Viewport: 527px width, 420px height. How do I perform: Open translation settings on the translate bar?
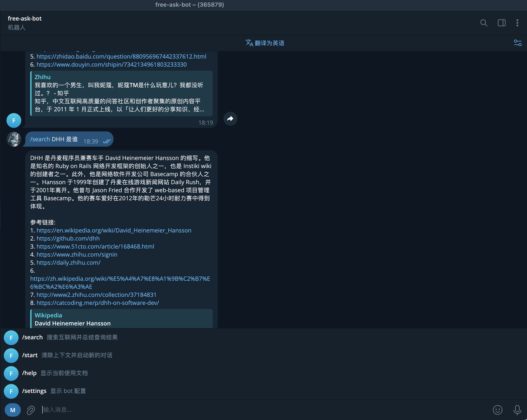point(518,43)
